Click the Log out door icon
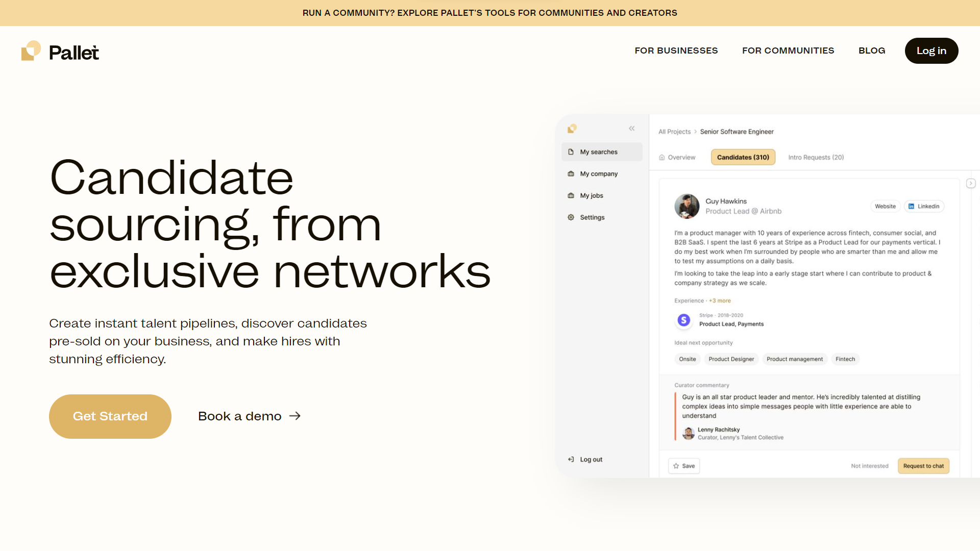 tap(571, 460)
